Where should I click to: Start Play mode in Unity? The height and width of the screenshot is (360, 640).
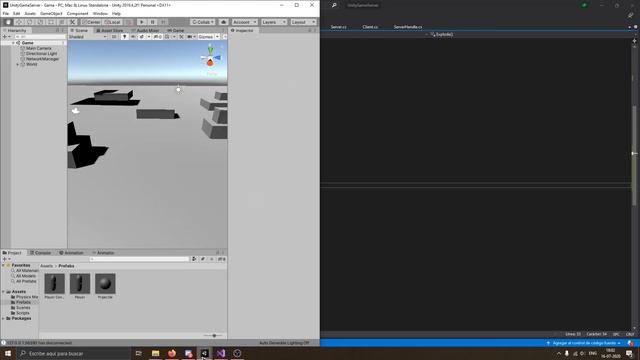[x=142, y=22]
